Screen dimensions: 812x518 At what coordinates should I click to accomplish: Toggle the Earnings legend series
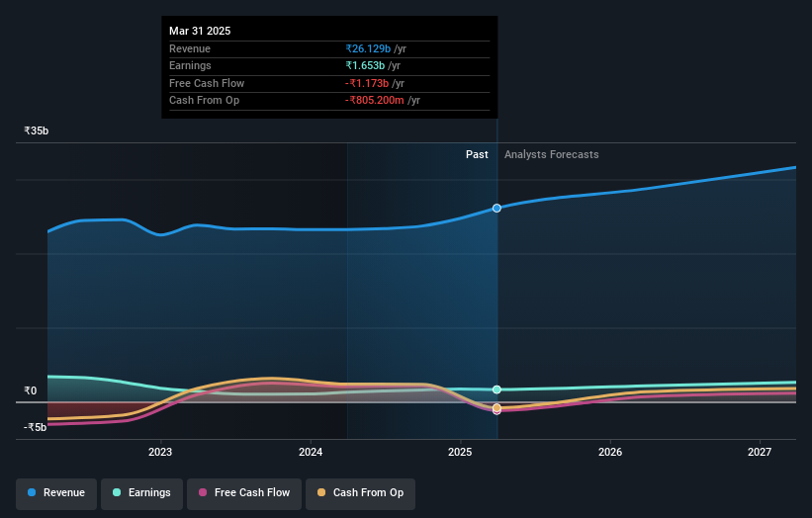pyautogui.click(x=141, y=493)
